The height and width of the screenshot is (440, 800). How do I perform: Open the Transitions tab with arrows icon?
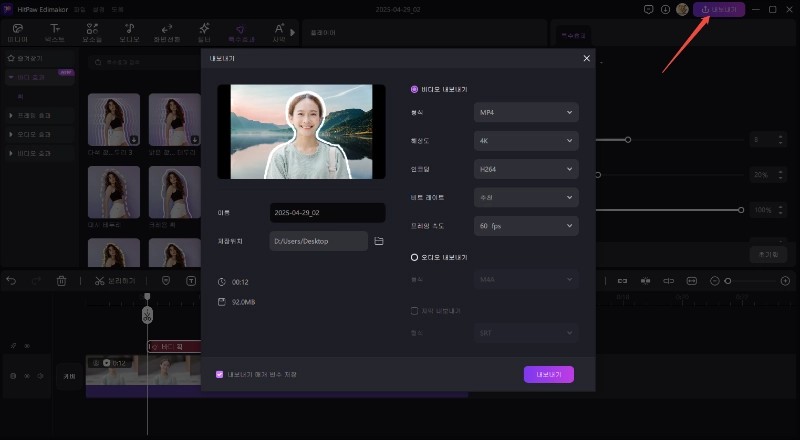[167, 33]
